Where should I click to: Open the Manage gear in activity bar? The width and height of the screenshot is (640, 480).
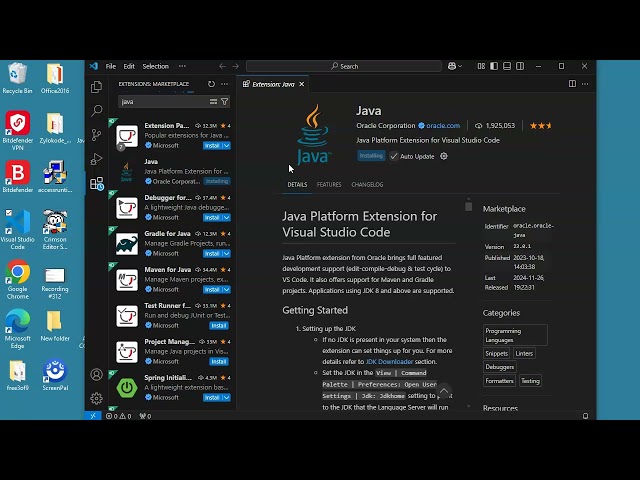click(96, 398)
